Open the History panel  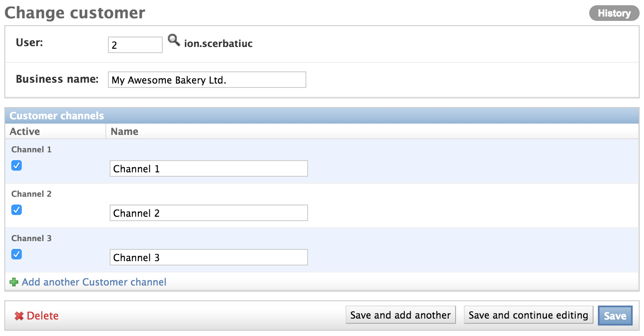point(614,13)
